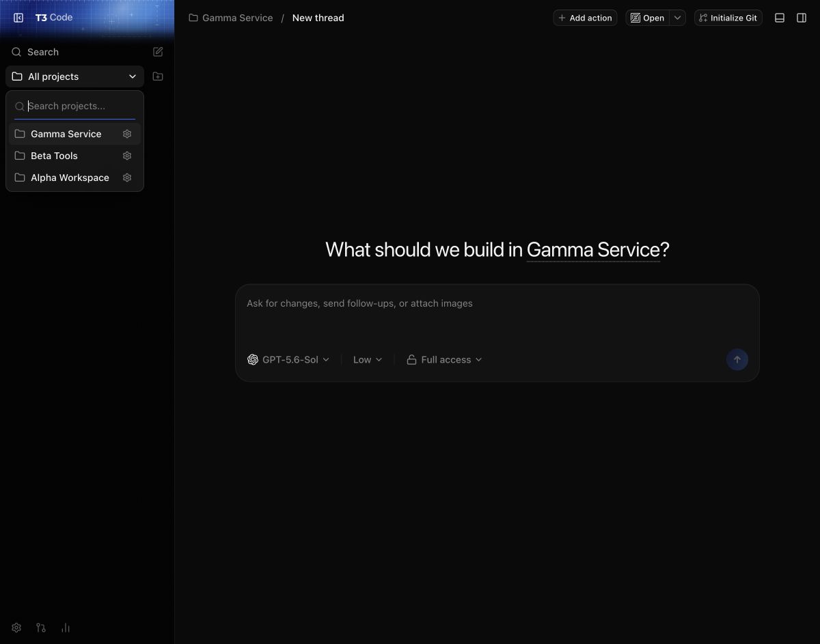
Task: Click the T3 Code logo
Action: (x=54, y=18)
